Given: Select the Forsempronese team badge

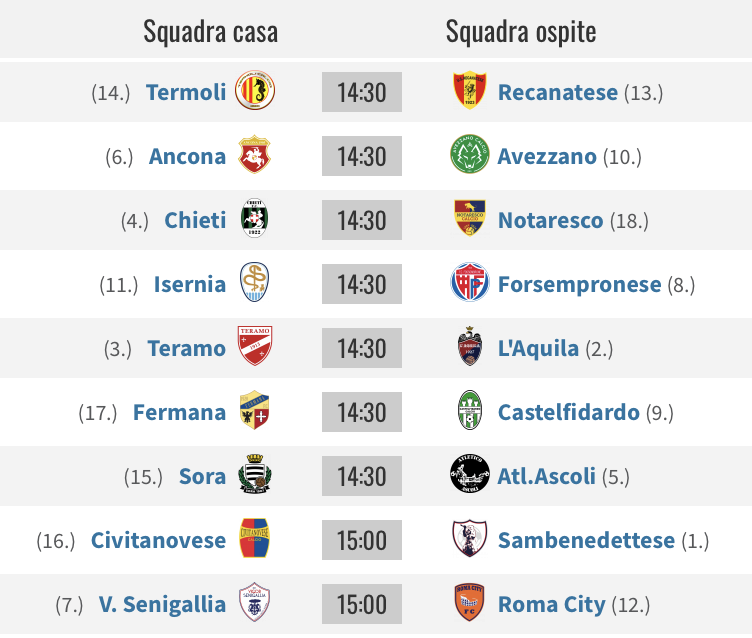Looking at the screenshot, I should click(470, 282).
